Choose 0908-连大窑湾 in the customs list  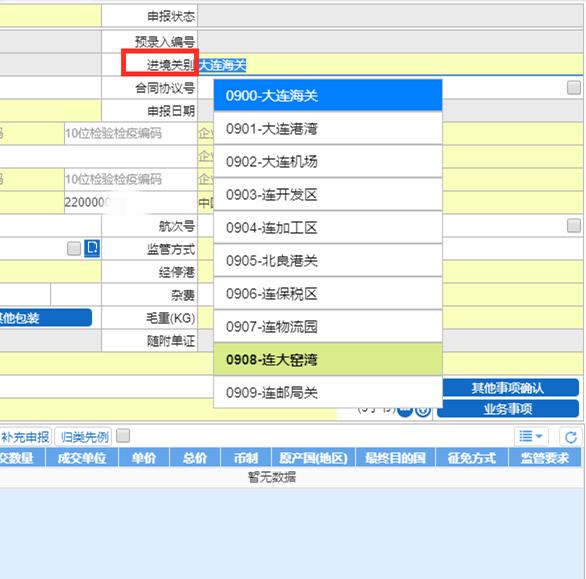pos(328,360)
